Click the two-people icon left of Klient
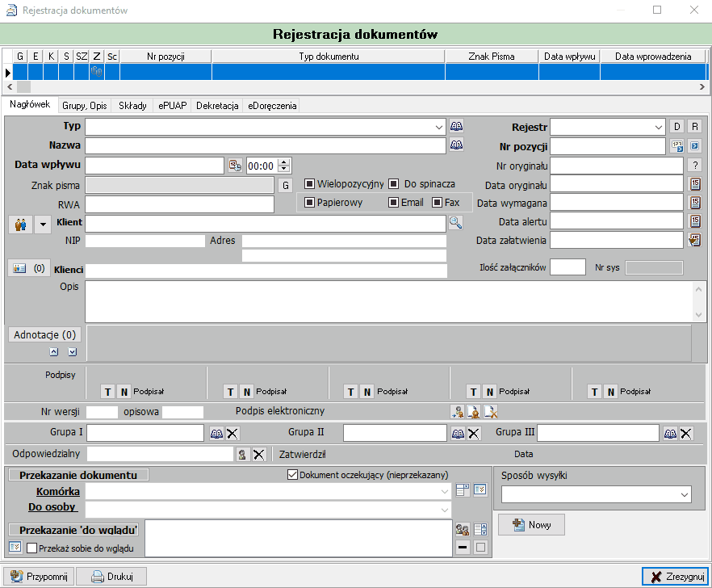712x588 pixels. click(x=20, y=225)
